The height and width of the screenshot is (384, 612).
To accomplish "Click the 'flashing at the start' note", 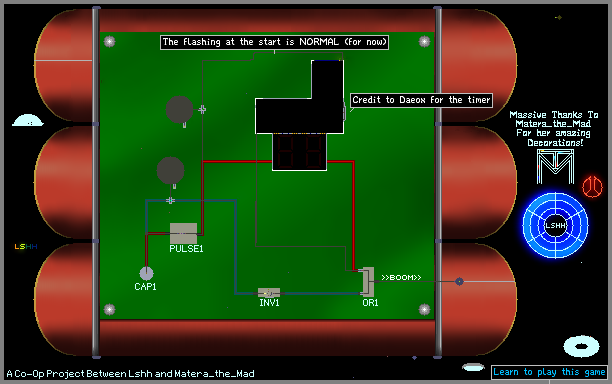I will coord(274,42).
